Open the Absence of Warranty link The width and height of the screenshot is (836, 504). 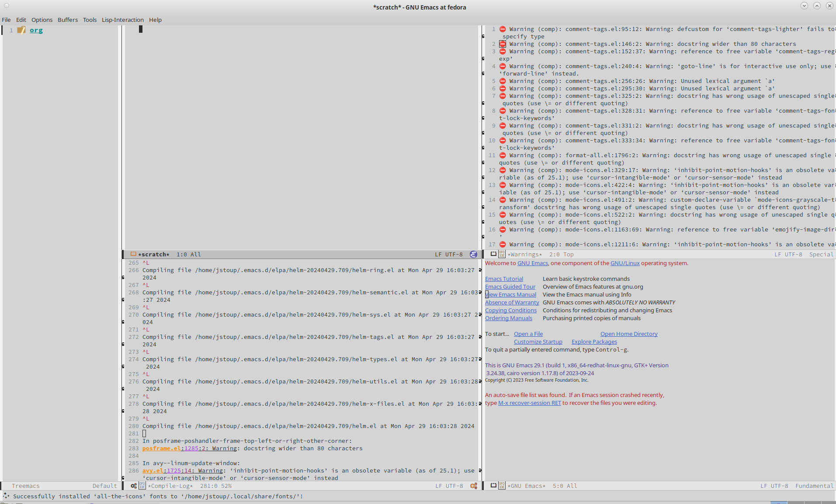512,302
